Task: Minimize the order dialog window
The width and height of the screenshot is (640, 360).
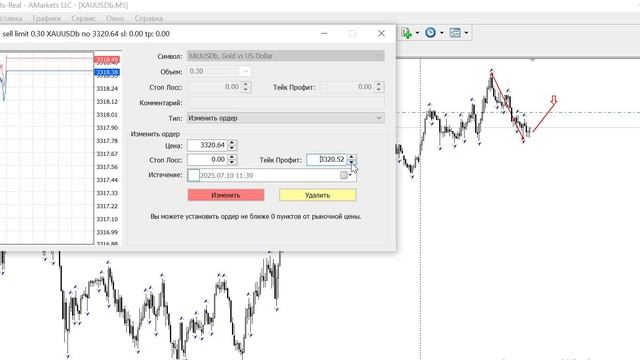Action: point(324,34)
